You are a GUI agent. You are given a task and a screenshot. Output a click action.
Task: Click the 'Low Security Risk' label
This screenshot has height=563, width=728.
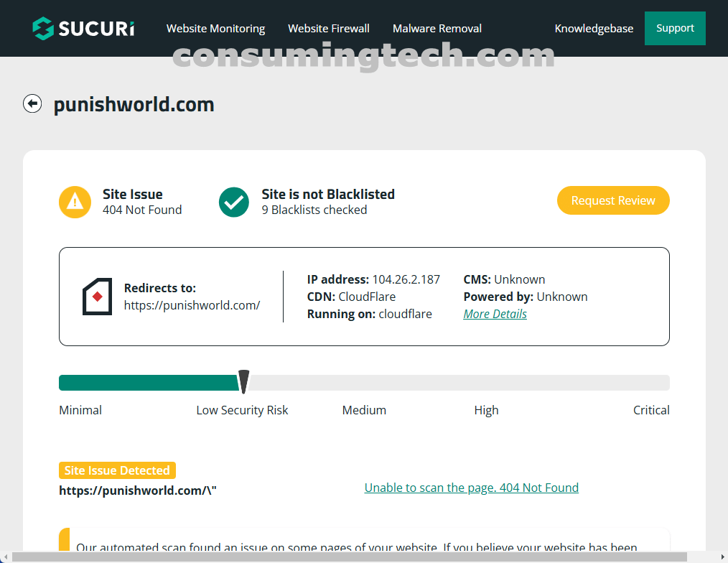pyautogui.click(x=242, y=410)
